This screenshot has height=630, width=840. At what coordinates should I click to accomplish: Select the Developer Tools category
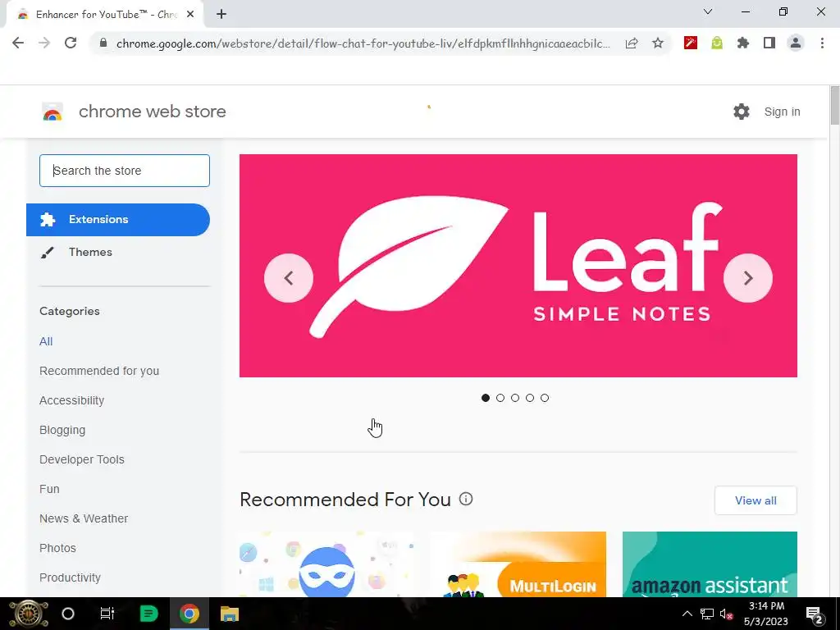point(82,459)
